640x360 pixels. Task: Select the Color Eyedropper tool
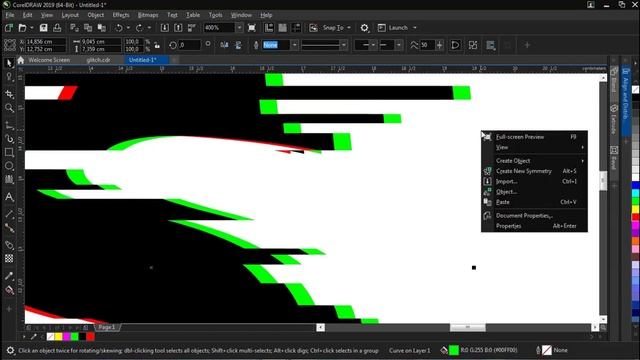[9, 276]
